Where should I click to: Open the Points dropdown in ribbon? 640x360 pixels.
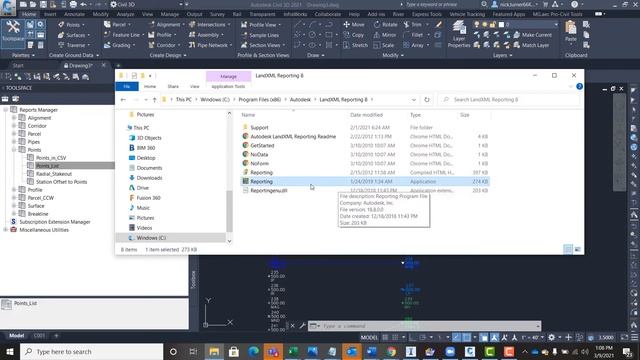71,24
